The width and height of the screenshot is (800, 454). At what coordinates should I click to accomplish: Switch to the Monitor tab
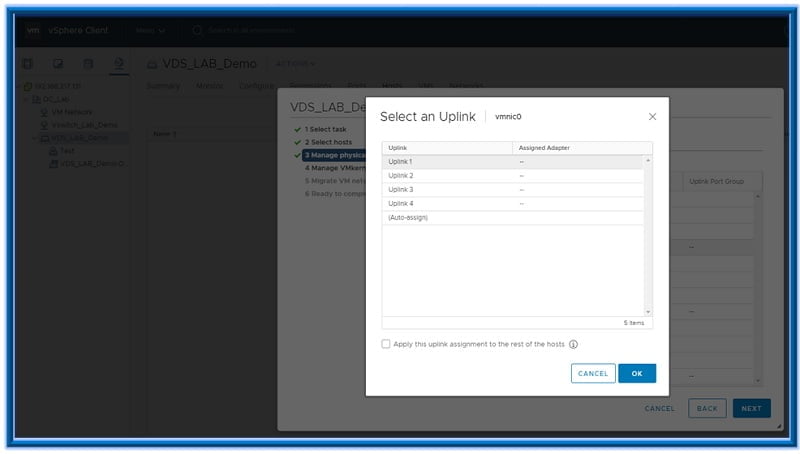click(x=210, y=86)
